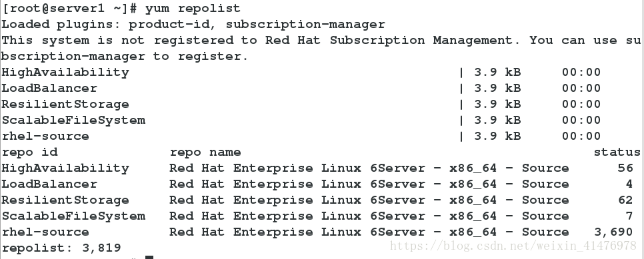Click the root@server1 shell prompt
This screenshot has height=259, width=644.
pos(70,8)
